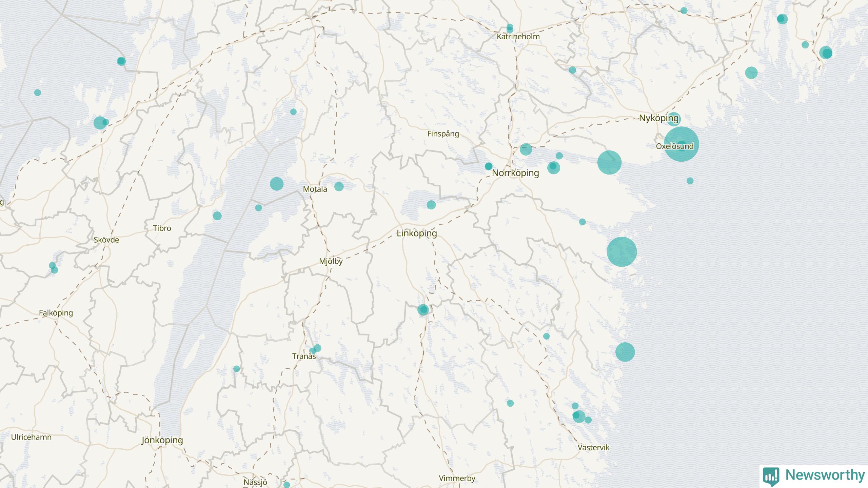Image resolution: width=868 pixels, height=488 pixels.
Task: Click the Ulricehamn label
Action: point(31,437)
